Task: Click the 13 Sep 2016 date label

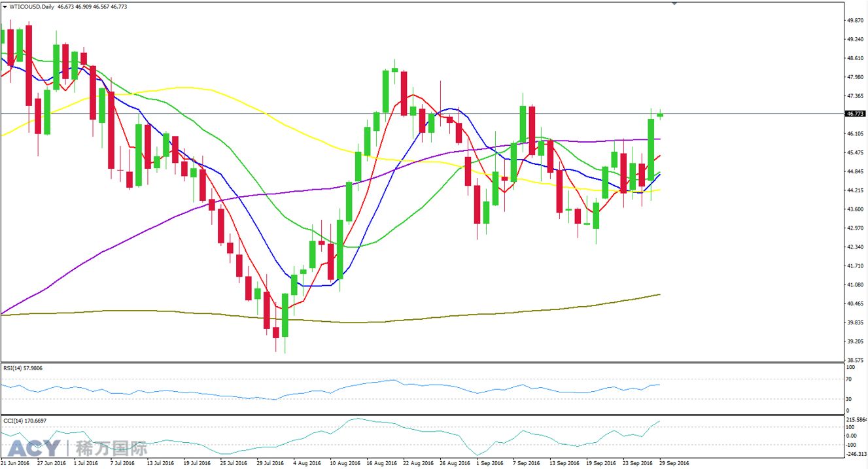Action: 564,463
